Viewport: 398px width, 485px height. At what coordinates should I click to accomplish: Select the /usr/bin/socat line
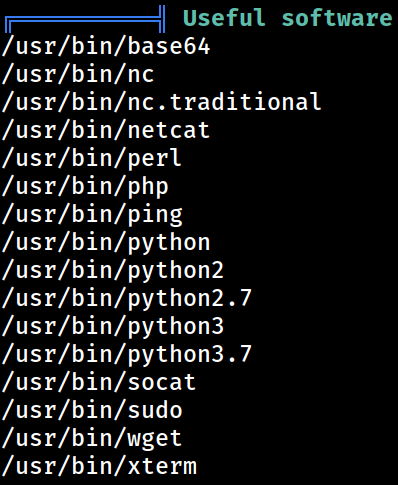tap(99, 382)
